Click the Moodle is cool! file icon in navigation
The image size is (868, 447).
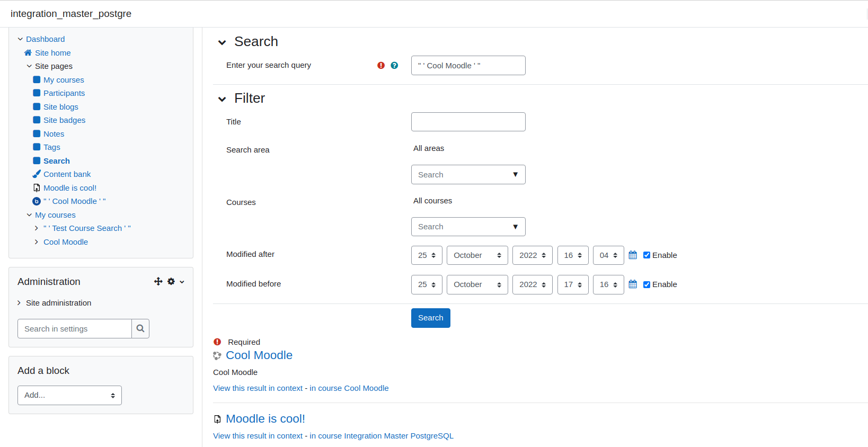(x=37, y=187)
